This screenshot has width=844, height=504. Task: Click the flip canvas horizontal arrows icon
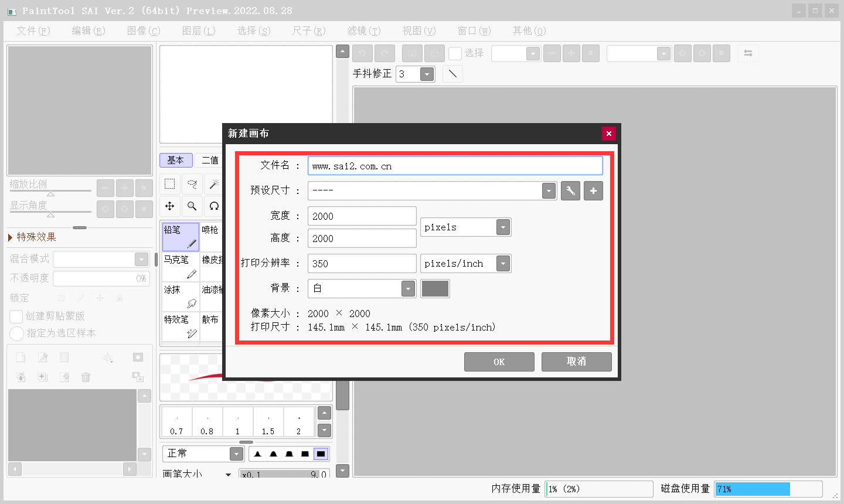748,53
